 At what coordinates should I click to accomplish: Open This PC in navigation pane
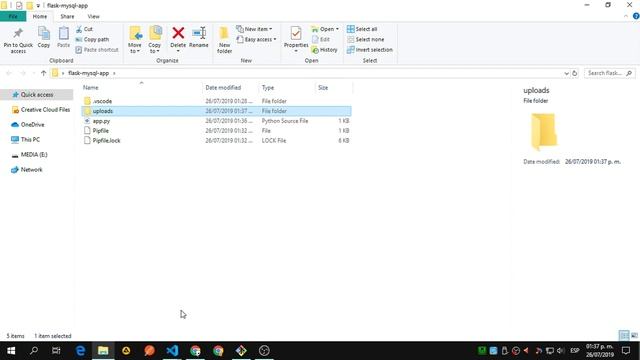coord(26,140)
